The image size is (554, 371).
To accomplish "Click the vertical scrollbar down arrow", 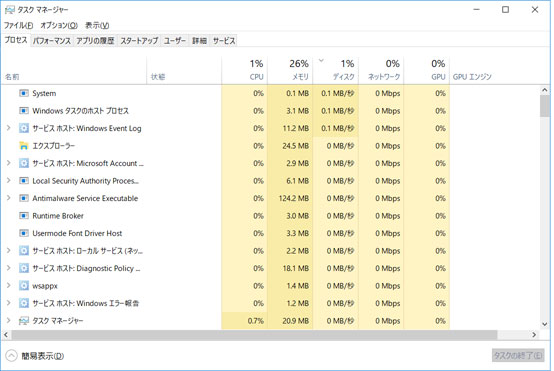I will [x=544, y=324].
